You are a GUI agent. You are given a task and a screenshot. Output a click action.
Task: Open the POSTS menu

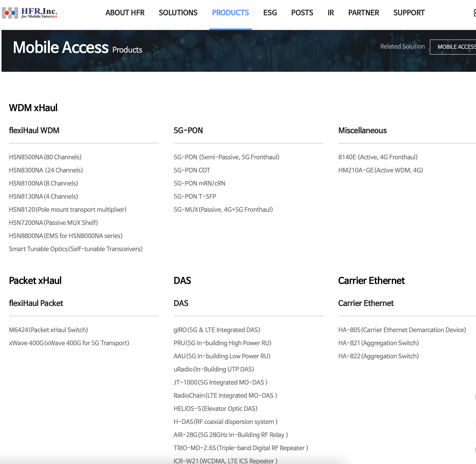302,13
